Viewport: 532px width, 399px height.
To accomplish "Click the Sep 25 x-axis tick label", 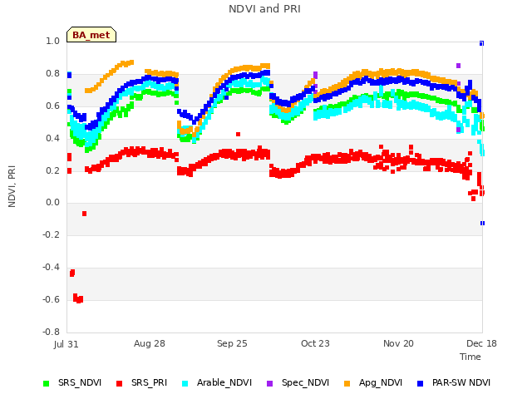I will click(x=232, y=343).
